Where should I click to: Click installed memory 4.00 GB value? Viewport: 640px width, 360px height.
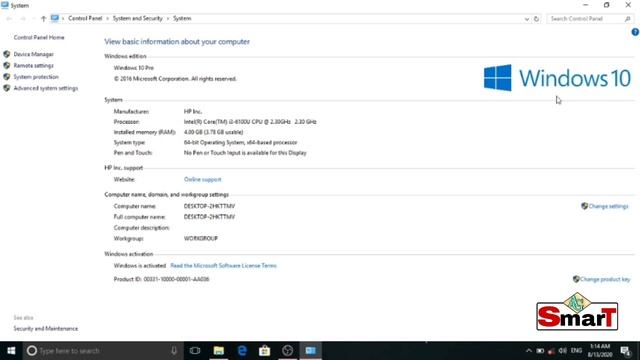click(213, 132)
